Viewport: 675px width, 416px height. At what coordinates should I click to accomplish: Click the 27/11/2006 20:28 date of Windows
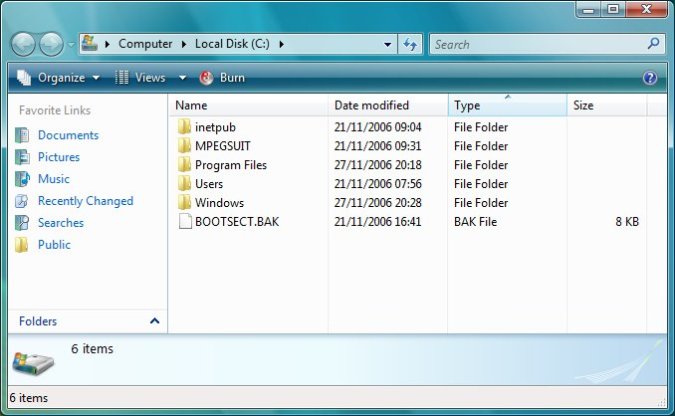point(378,203)
